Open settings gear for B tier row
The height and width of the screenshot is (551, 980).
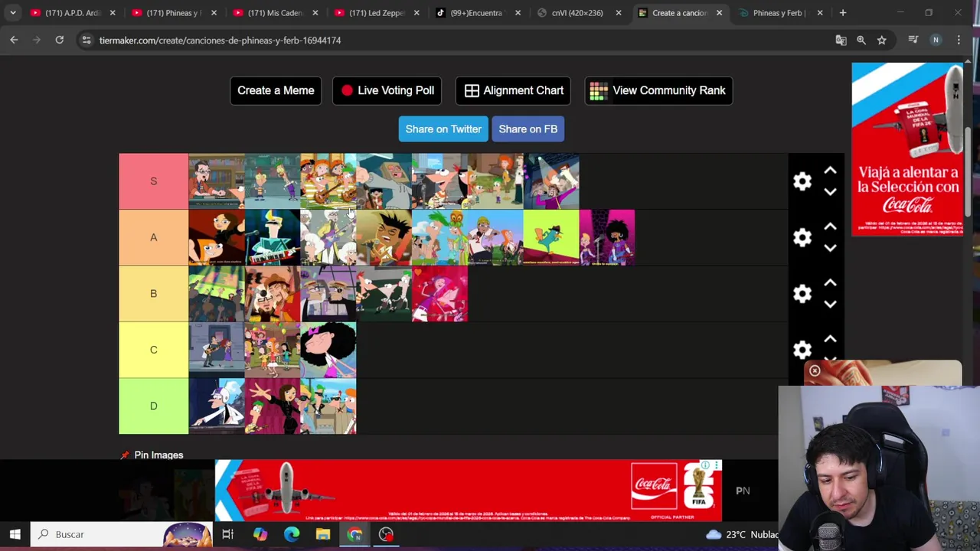802,294
